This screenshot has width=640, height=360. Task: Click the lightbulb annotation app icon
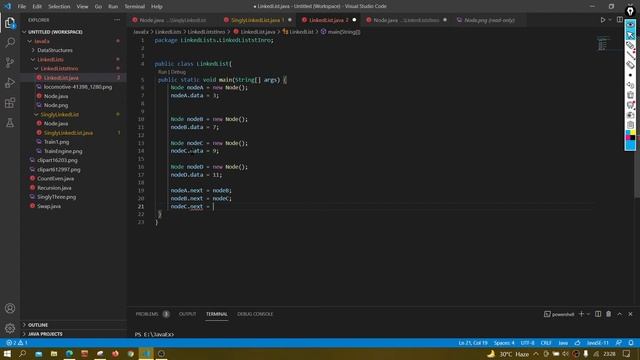pos(630,11)
